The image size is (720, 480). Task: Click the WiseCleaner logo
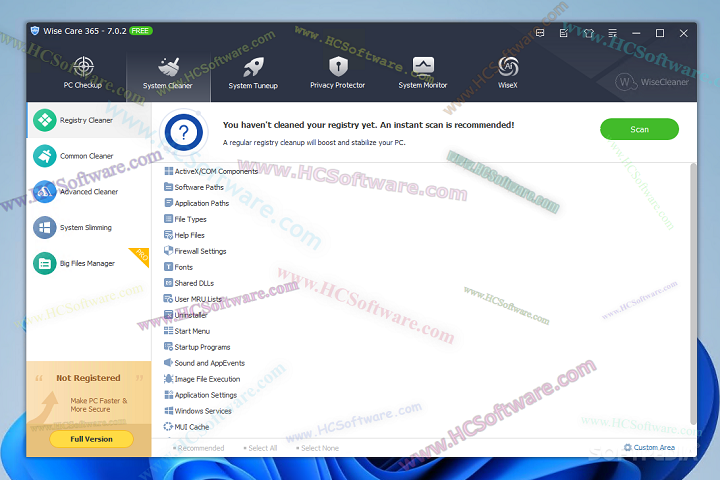pos(652,82)
